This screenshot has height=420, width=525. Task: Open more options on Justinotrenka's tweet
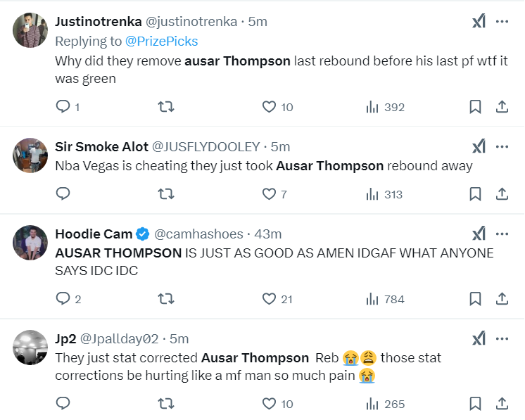click(502, 22)
